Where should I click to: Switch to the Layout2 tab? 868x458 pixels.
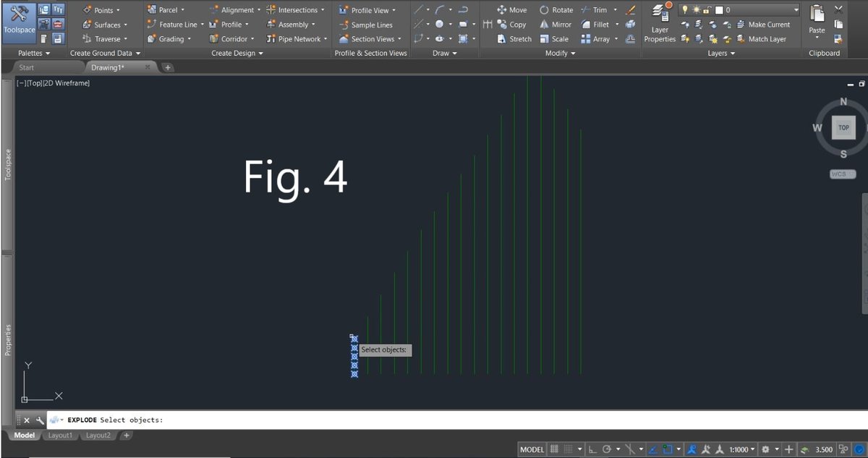98,436
